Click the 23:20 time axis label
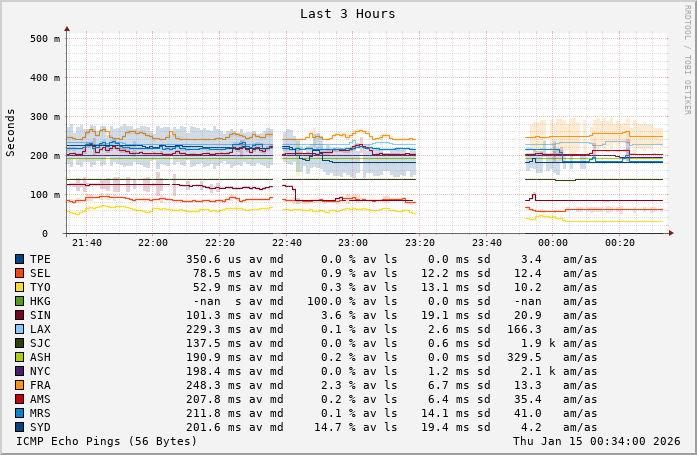 pos(420,243)
